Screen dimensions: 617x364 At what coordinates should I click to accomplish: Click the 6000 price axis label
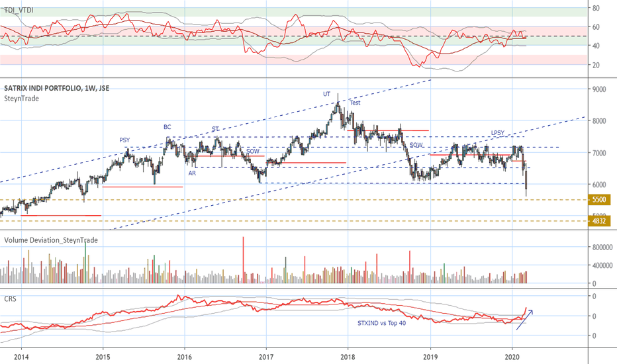tap(599, 185)
